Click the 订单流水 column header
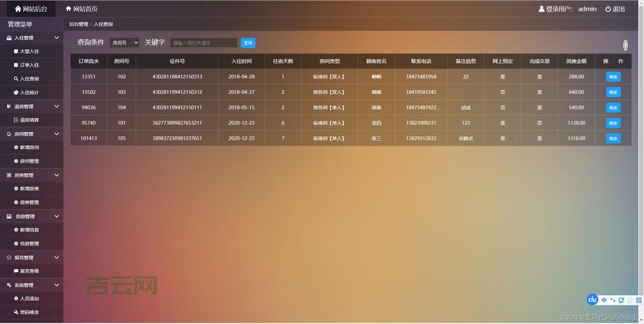 (x=89, y=61)
